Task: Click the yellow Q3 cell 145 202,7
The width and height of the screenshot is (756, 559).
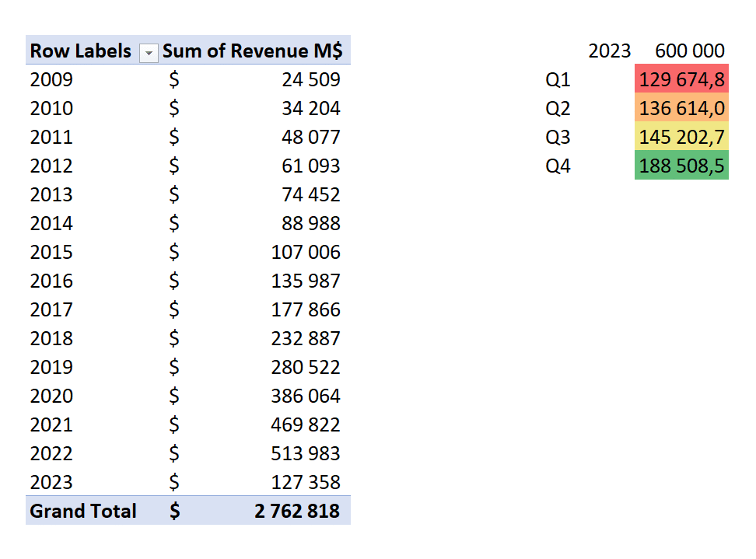Action: click(681, 136)
